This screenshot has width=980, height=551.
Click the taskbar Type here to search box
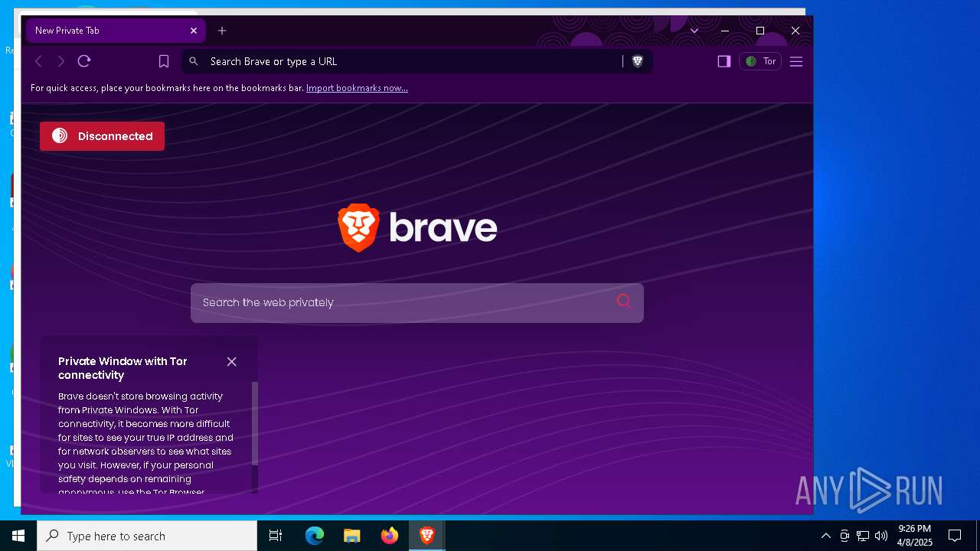[147, 536]
